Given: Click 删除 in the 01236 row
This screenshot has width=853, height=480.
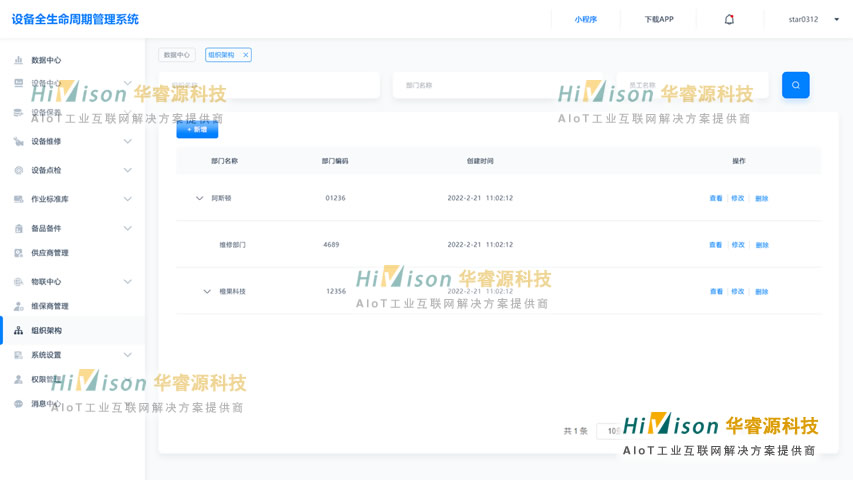Looking at the screenshot, I should [x=762, y=199].
